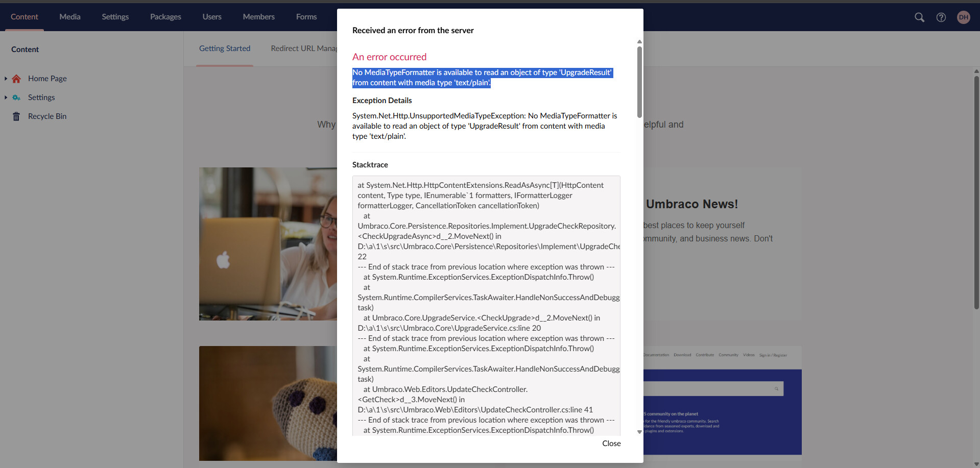Click the error dialog scrollbar thumb

click(x=639, y=82)
